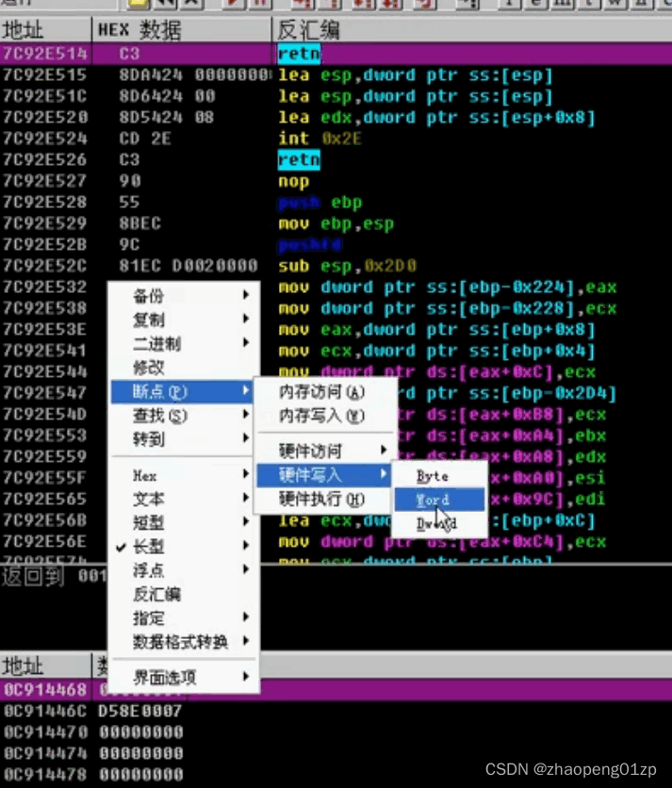The height and width of the screenshot is (788, 672).
Task: Set a 内存写入 (W) breakpoint
Action: coord(323,416)
